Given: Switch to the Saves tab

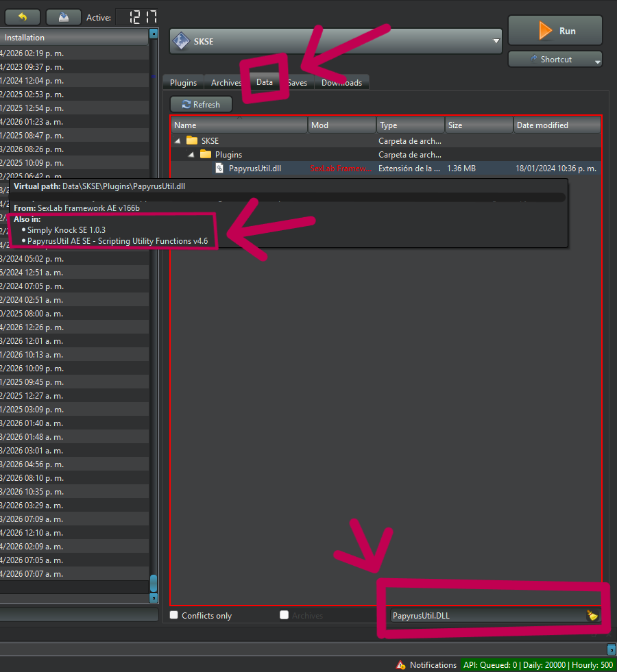Looking at the screenshot, I should [x=298, y=83].
